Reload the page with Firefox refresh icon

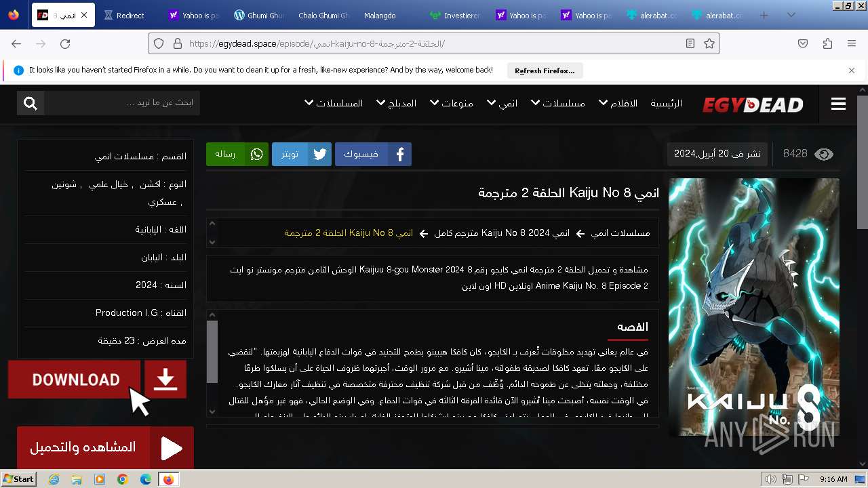coord(65,43)
